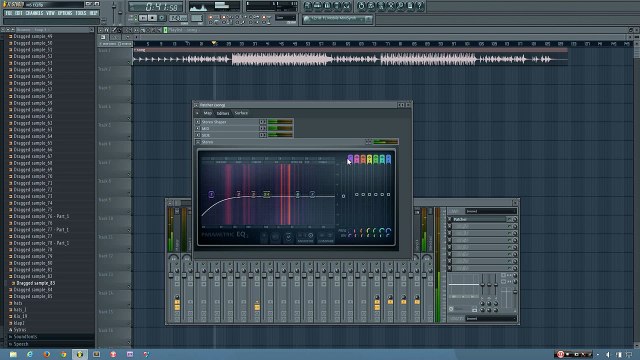This screenshot has width=640, height=360.
Task: Open the hint bar preset dropdown at top
Action: pyautogui.click(x=337, y=19)
